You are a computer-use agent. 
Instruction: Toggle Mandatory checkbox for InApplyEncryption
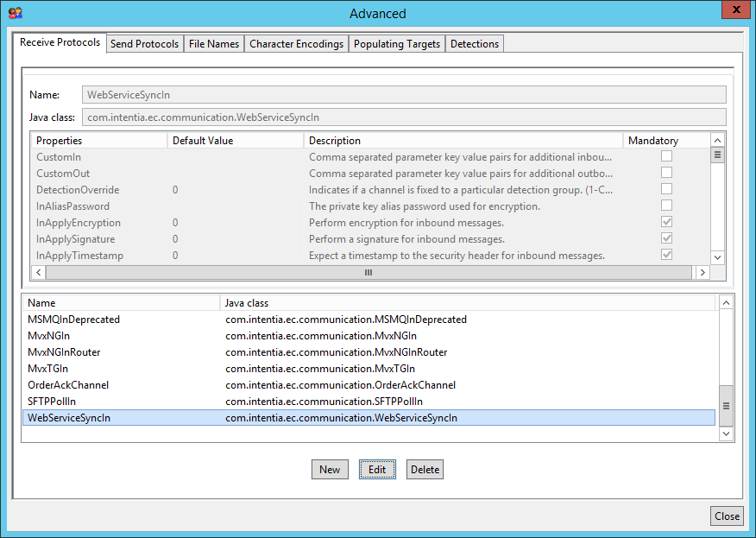click(666, 222)
